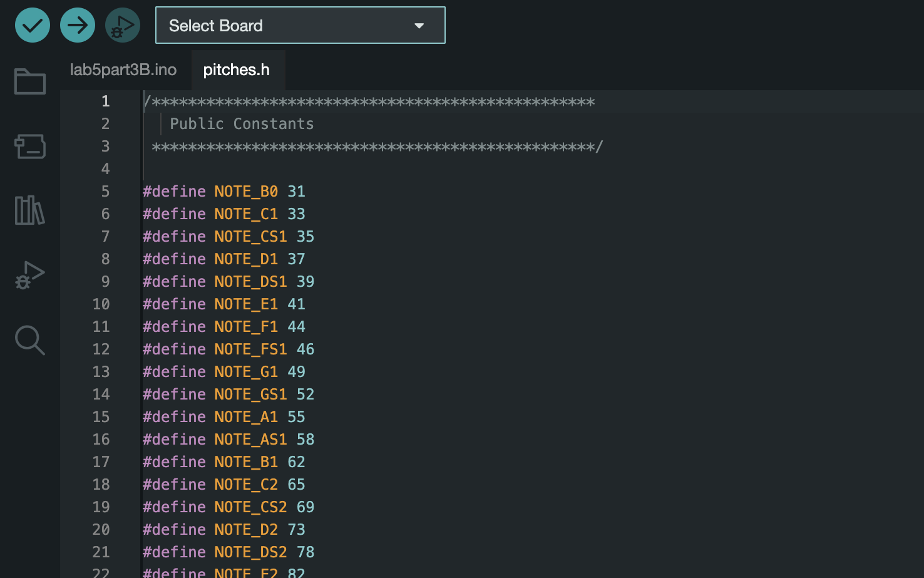Open the Debug panel in sidebar
Screen dimensions: 924x578
pyautogui.click(x=30, y=275)
